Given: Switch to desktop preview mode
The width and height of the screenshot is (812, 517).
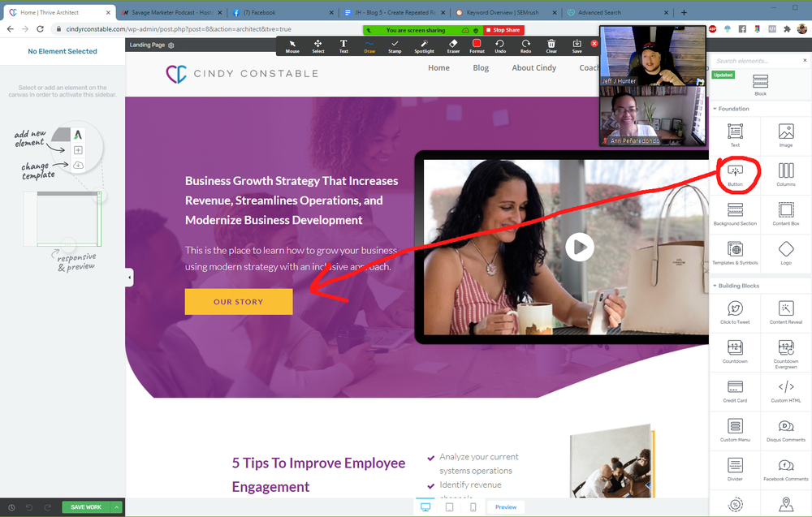Looking at the screenshot, I should click(x=425, y=507).
